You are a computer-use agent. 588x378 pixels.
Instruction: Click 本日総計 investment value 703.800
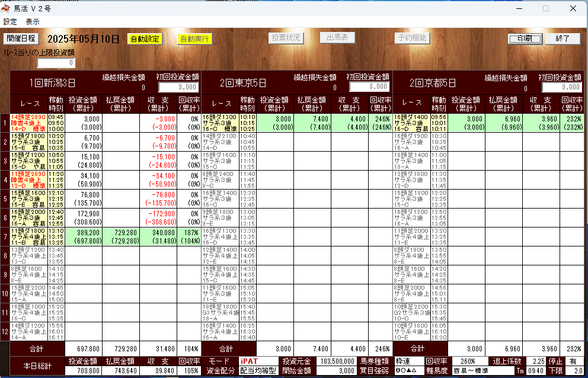pyautogui.click(x=84, y=371)
